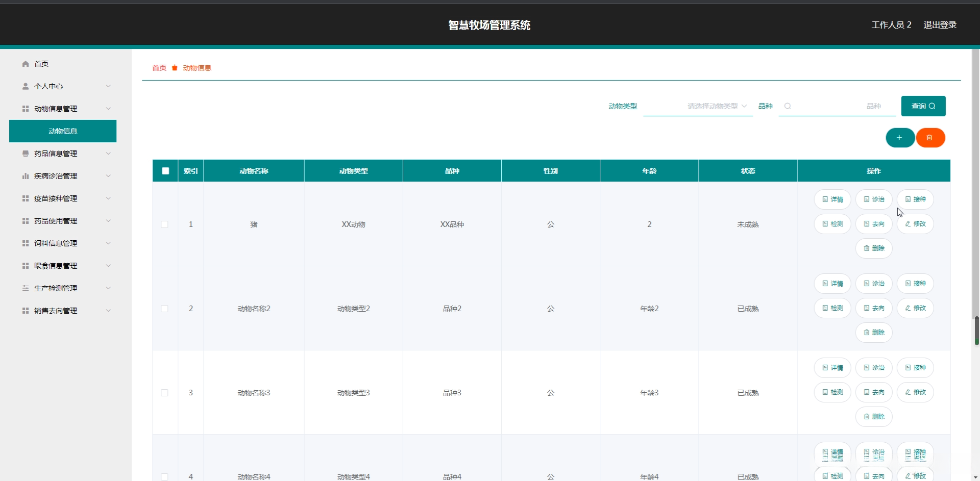Click the breadcrumb separator icon

[175, 68]
